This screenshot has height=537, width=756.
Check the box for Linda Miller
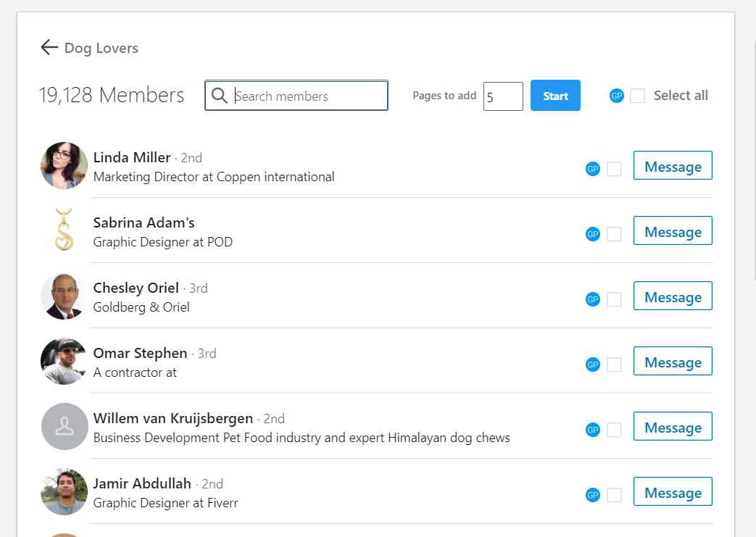tap(614, 169)
